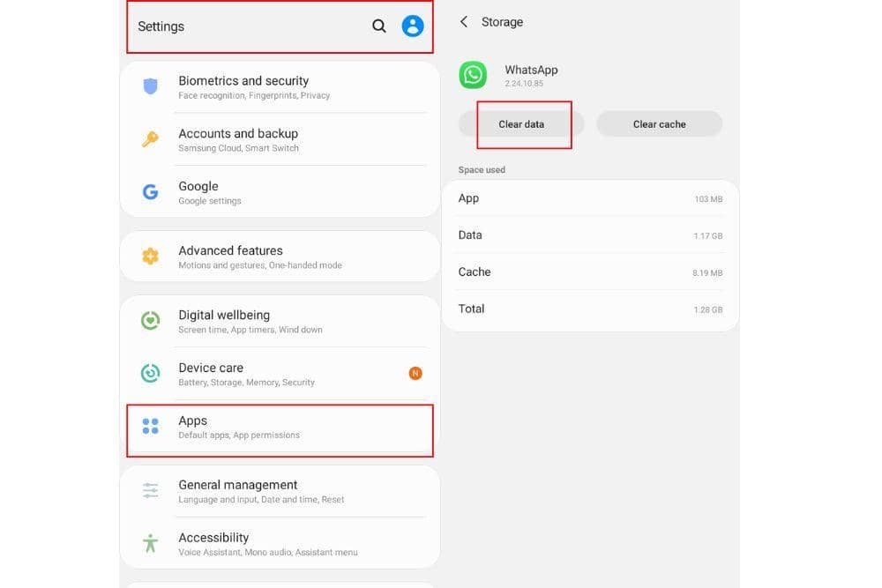882x588 pixels.
Task: Select the Cache row showing 8.19 MB
Action: pyautogui.click(x=589, y=272)
